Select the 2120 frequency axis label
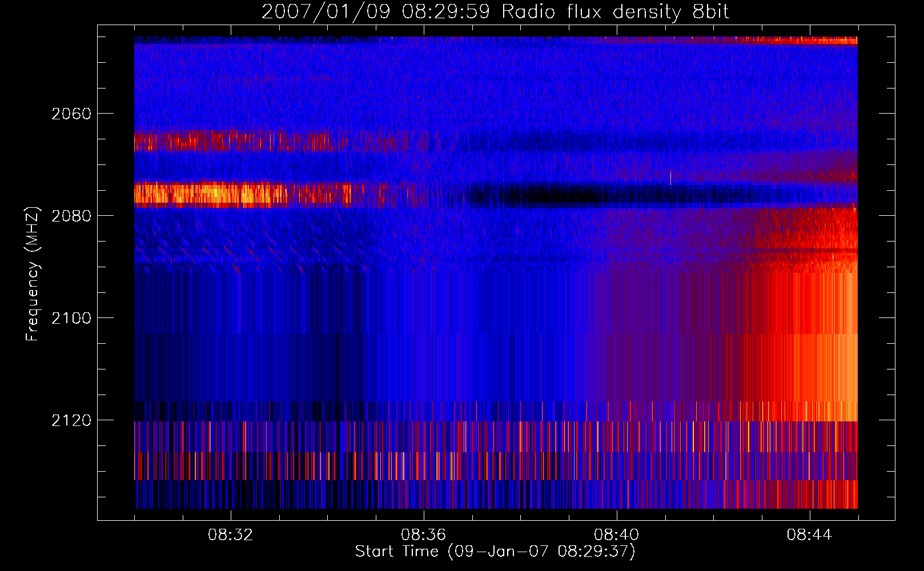The height and width of the screenshot is (571, 924). (x=71, y=420)
